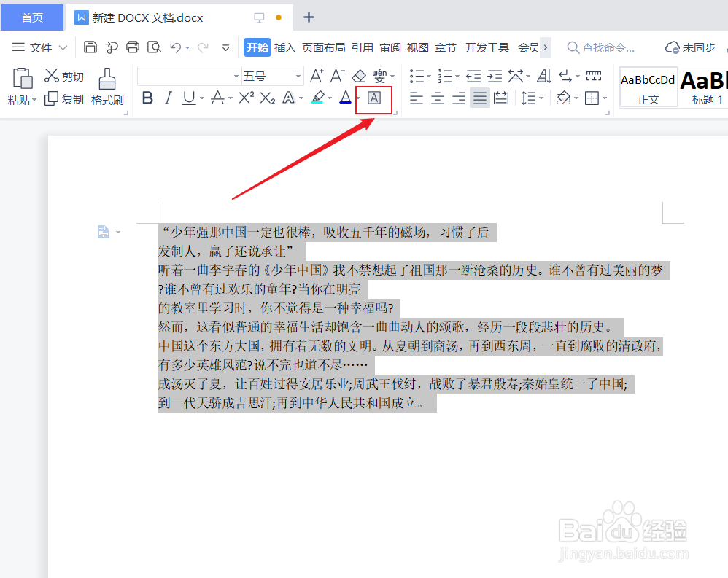Image resolution: width=728 pixels, height=578 pixels.
Task: Click the AaBbCcDd 正文 style thumbnail
Action: click(648, 87)
